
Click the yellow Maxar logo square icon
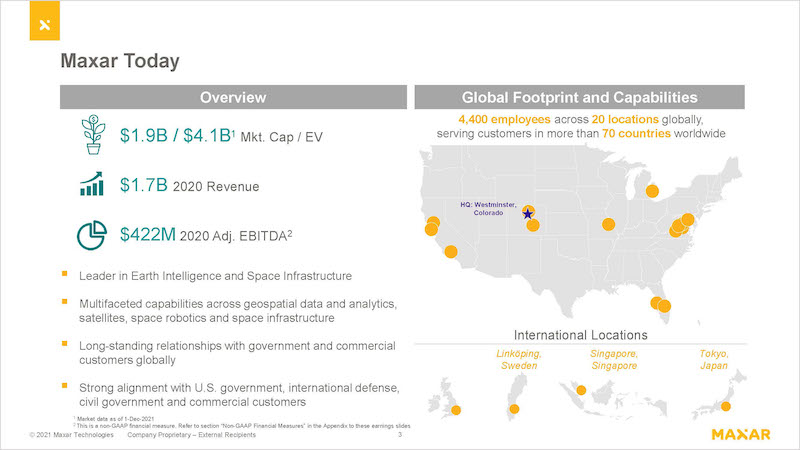(x=45, y=21)
